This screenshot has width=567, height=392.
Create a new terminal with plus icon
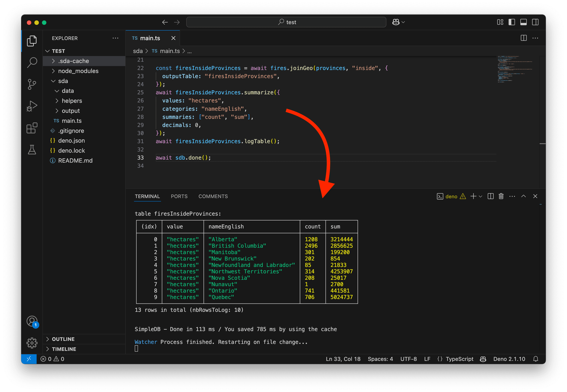tap(473, 196)
